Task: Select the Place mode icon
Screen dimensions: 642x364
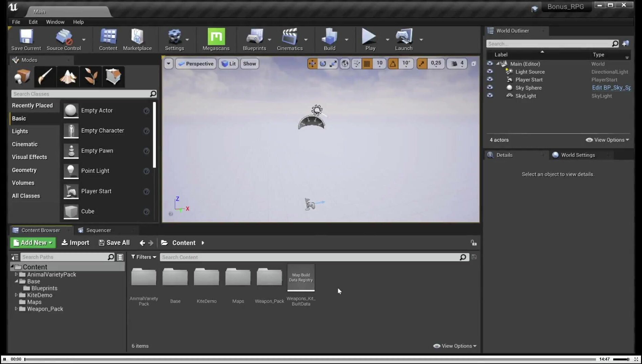Action: pyautogui.click(x=22, y=77)
